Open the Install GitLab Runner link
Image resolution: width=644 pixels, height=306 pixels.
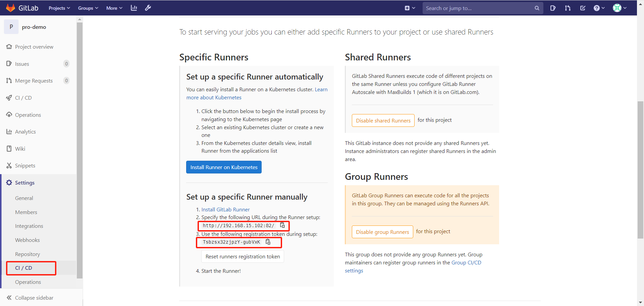click(x=225, y=209)
